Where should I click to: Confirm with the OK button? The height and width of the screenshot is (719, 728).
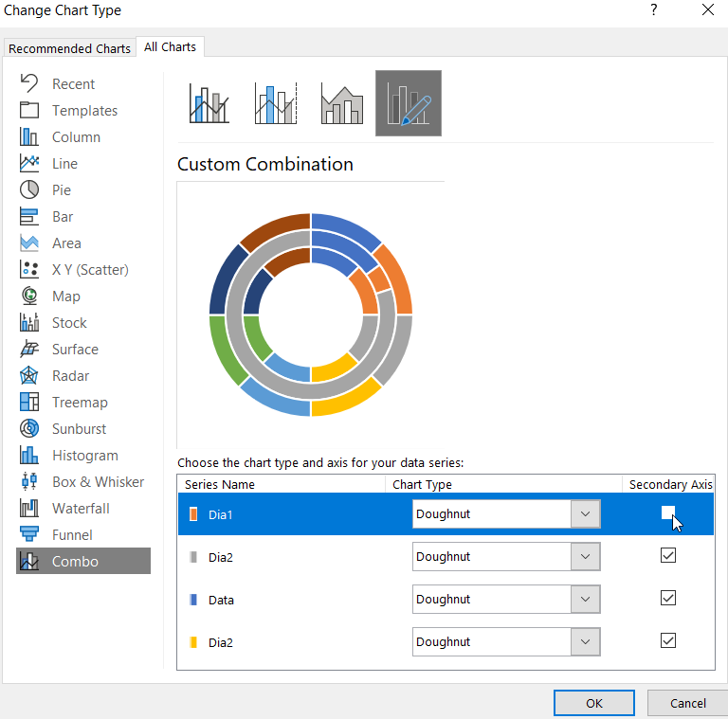coord(593,703)
